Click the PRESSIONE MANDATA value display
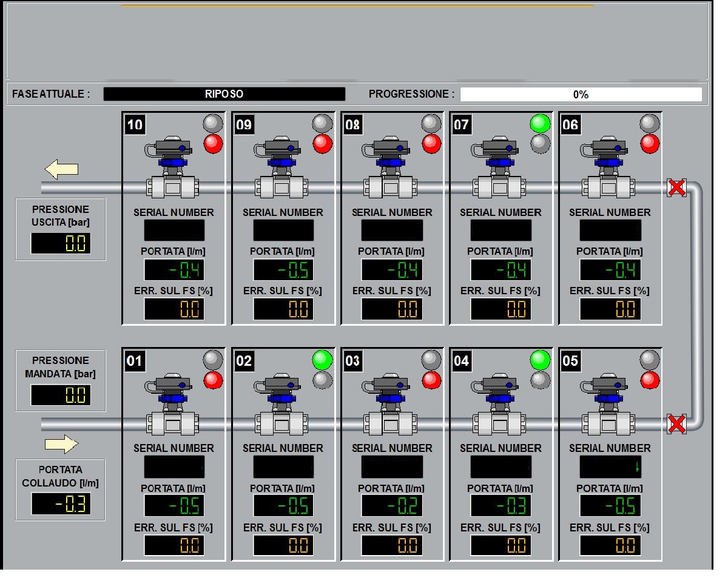The width and height of the screenshot is (728, 586). pos(61,396)
